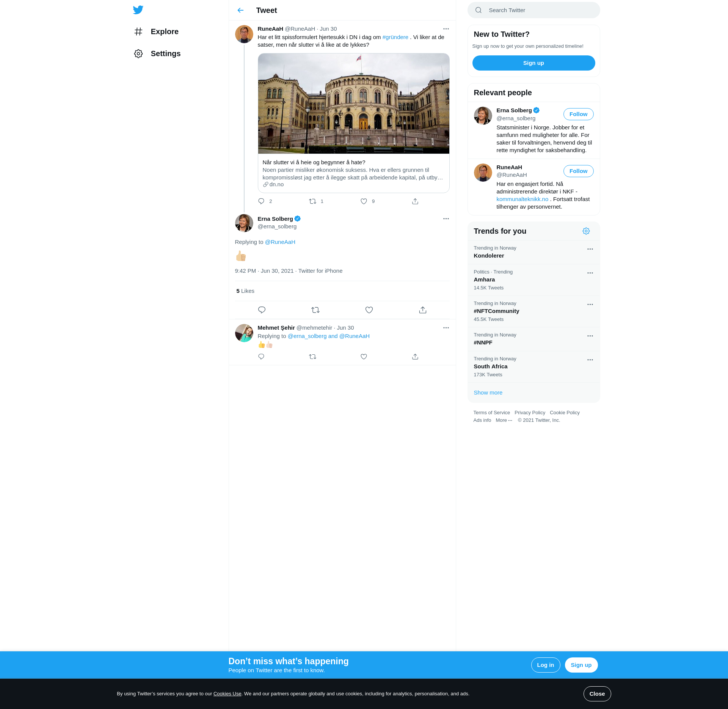Open Ads info
This screenshot has height=709, width=728.
(x=482, y=420)
